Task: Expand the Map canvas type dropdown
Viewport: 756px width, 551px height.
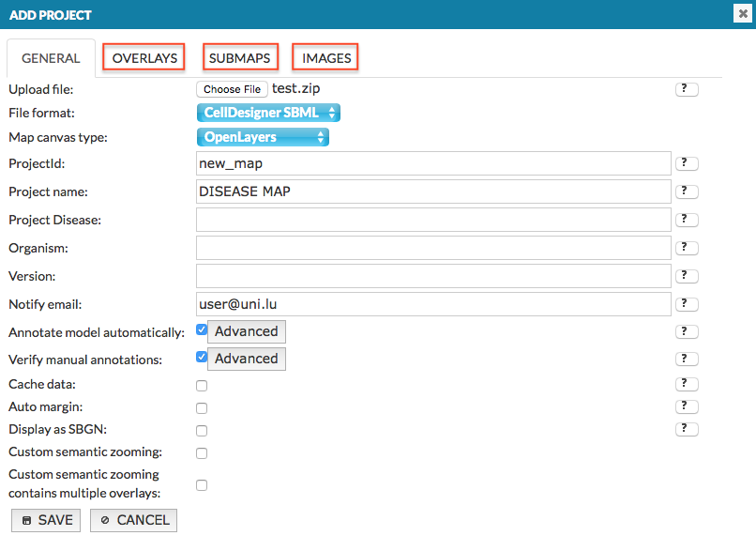Action: (x=263, y=137)
